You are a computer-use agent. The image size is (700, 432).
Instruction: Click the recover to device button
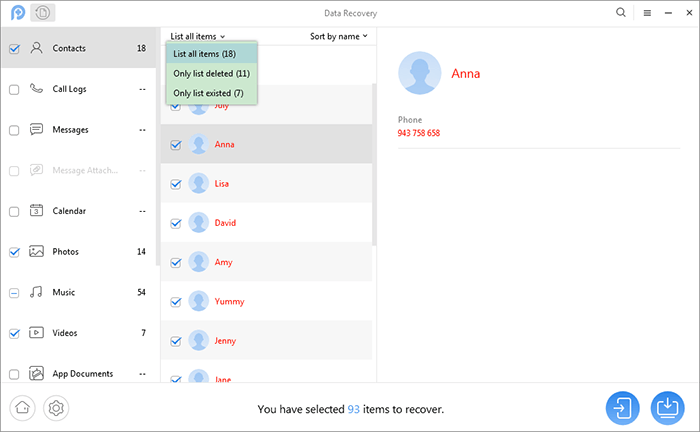(x=622, y=408)
